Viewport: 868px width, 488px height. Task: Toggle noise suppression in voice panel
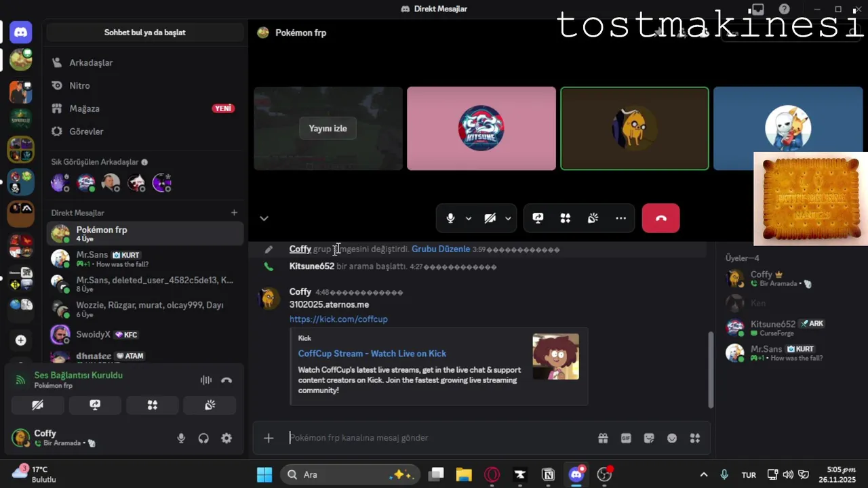[206, 380]
